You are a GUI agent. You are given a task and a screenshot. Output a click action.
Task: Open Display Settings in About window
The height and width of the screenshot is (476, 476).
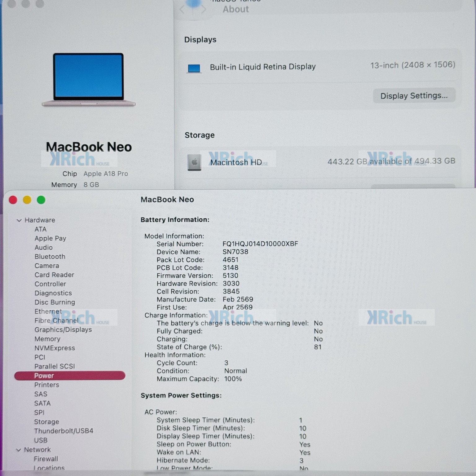click(414, 95)
